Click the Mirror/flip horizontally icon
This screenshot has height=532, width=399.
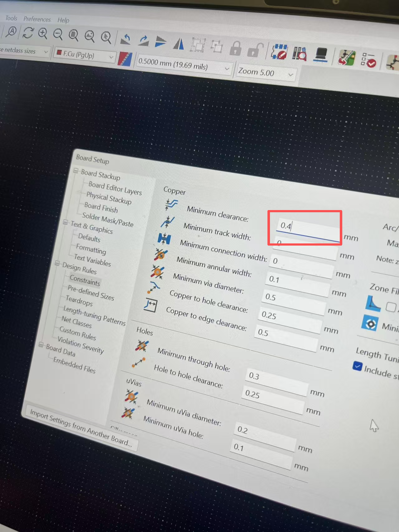(179, 43)
